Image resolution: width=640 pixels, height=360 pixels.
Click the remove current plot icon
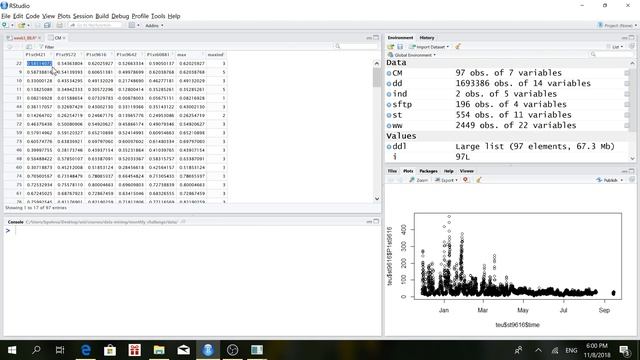click(466, 180)
